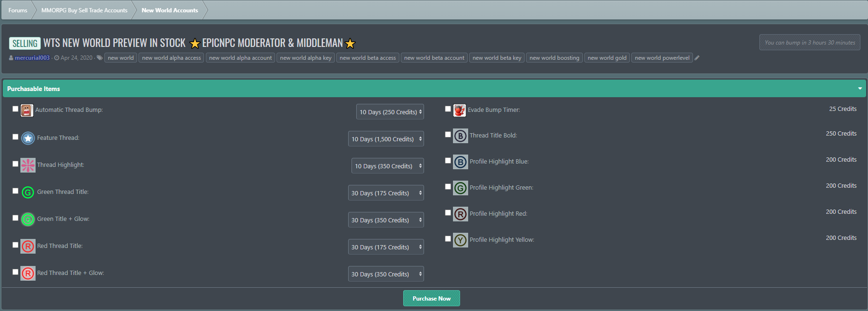
Task: Click the "new world alpha account" tag
Action: tap(240, 58)
